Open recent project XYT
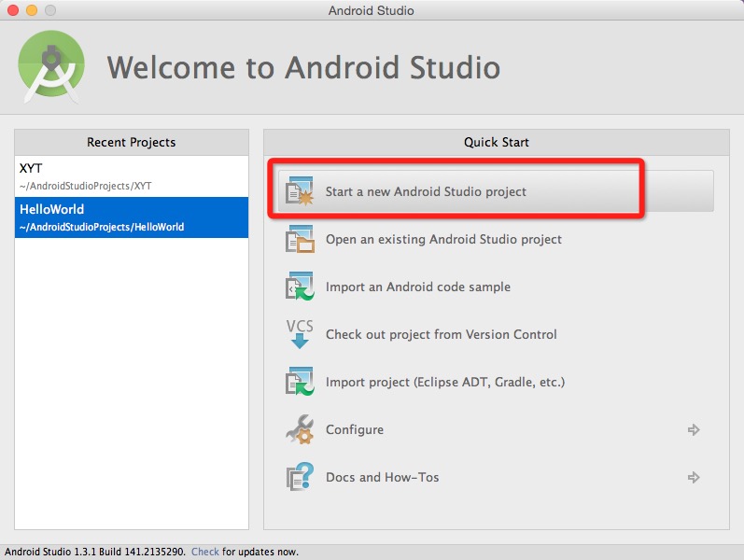The height and width of the screenshot is (560, 744). pos(132,176)
